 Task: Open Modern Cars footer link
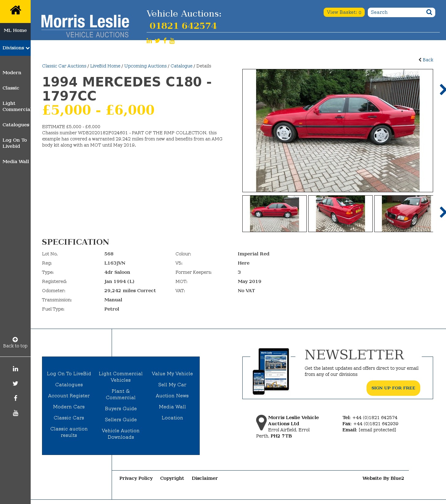pos(69,407)
